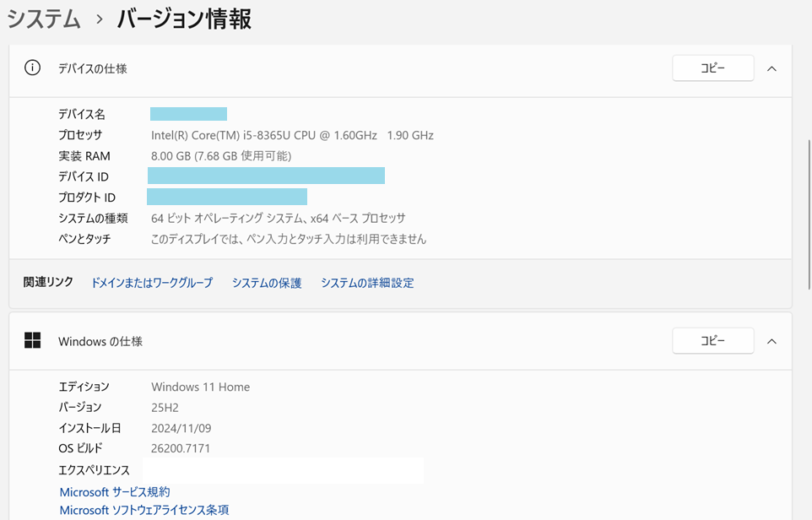Copy the デバイスの仕様 details

(712, 68)
